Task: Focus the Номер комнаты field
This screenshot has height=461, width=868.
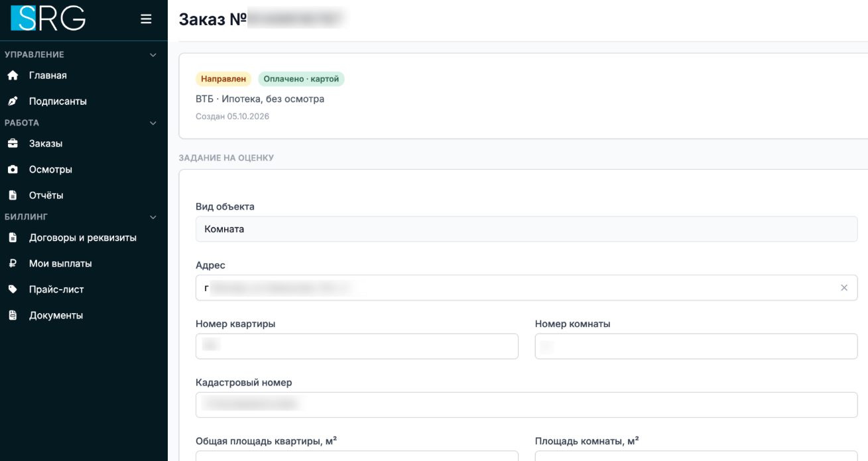Action: point(696,346)
